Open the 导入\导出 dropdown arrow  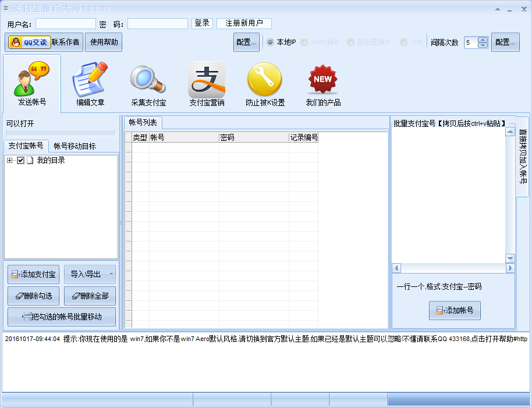click(x=111, y=274)
